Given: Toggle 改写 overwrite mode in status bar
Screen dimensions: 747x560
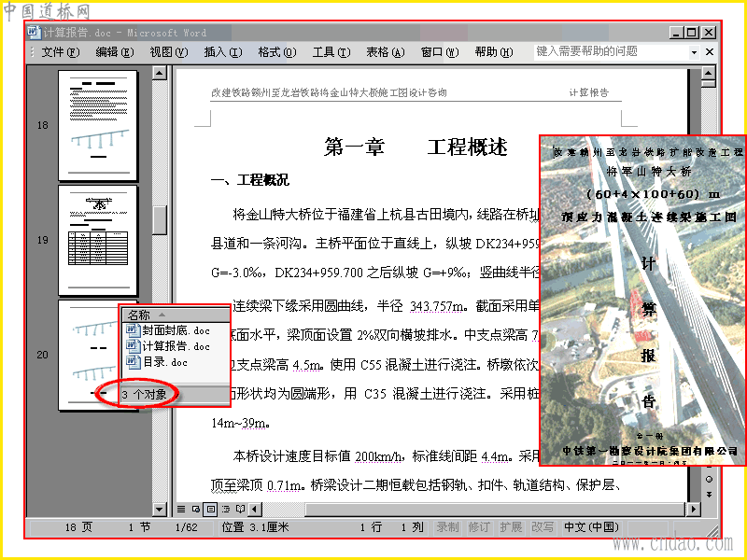Looking at the screenshot, I should click(x=543, y=527).
